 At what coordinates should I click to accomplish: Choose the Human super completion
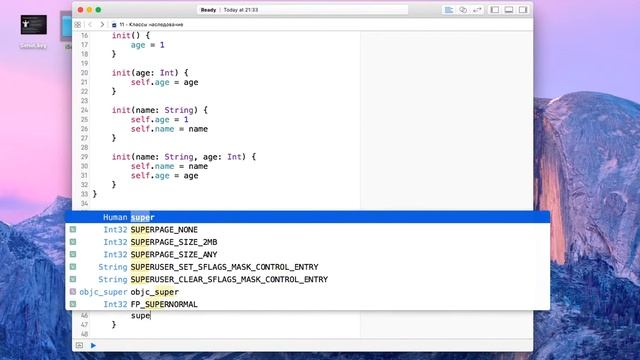[x=308, y=217]
